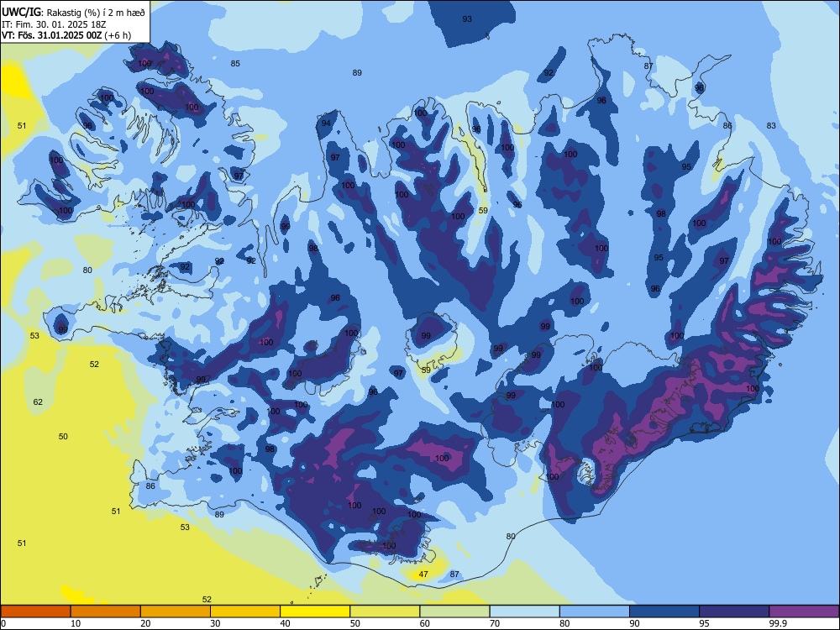Click the 83 value off the east coast
This screenshot has height=630, width=840.
(771, 125)
